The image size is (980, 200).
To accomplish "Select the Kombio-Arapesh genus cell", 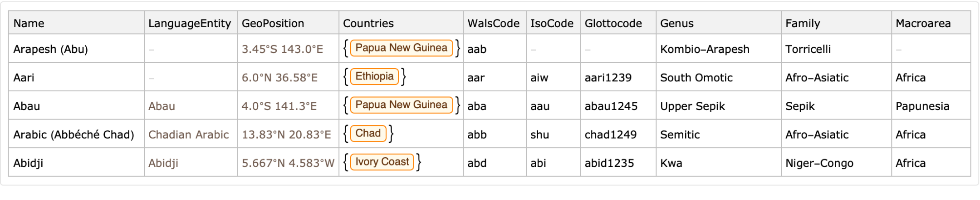I will [x=705, y=49].
